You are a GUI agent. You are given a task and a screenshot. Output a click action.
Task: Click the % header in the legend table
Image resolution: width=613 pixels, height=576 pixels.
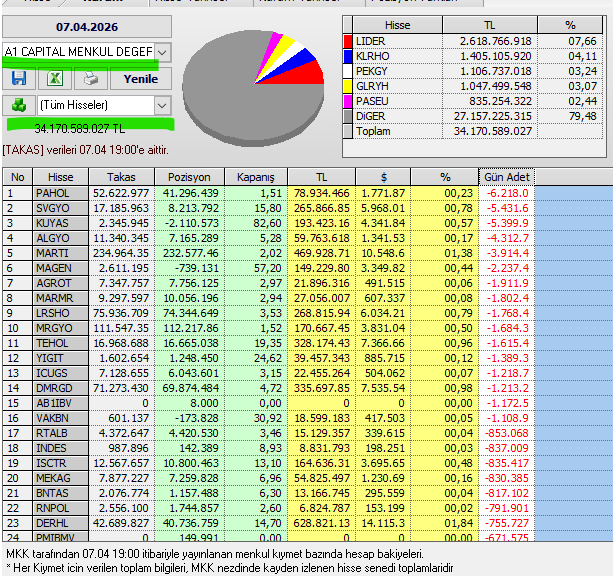(x=570, y=25)
